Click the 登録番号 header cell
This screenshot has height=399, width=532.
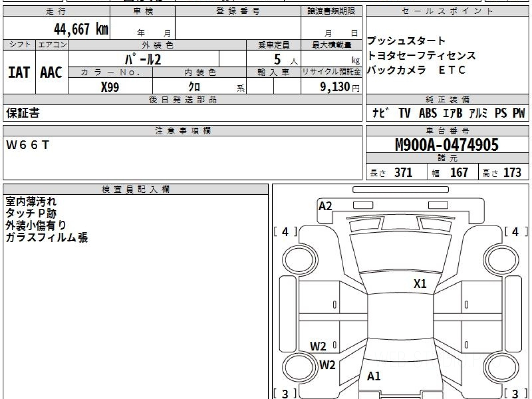click(x=238, y=12)
